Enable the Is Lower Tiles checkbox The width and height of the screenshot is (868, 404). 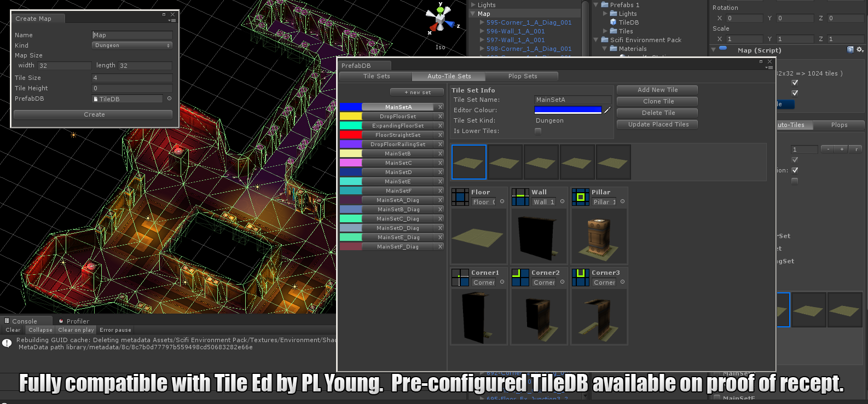coord(538,131)
